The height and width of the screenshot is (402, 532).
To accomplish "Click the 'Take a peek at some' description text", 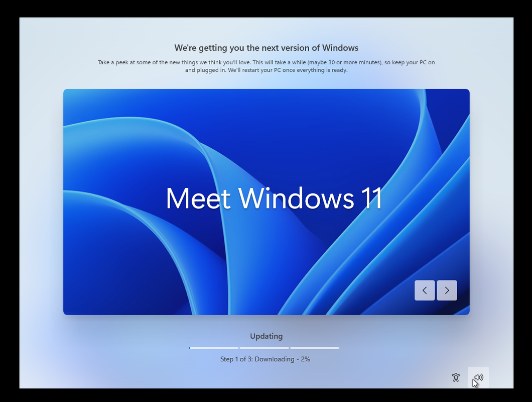I will coord(267,66).
